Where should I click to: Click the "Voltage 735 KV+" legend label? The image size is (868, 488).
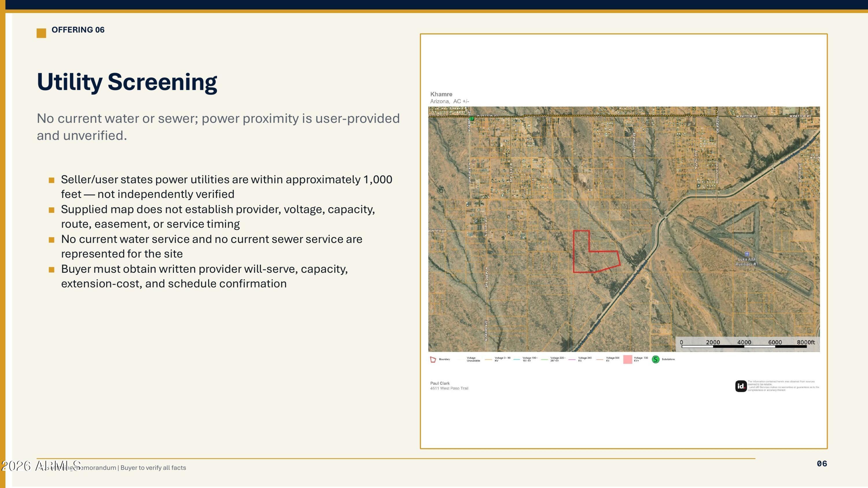coord(641,359)
